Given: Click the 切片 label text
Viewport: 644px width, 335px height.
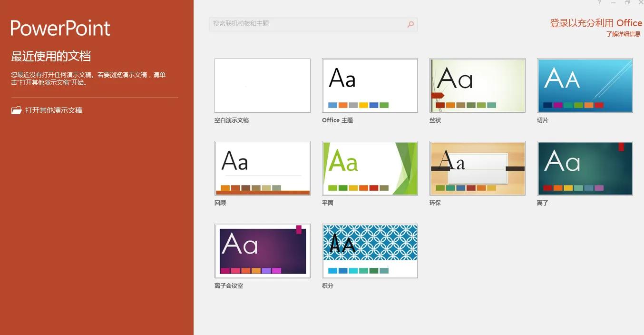Looking at the screenshot, I should pyautogui.click(x=543, y=120).
